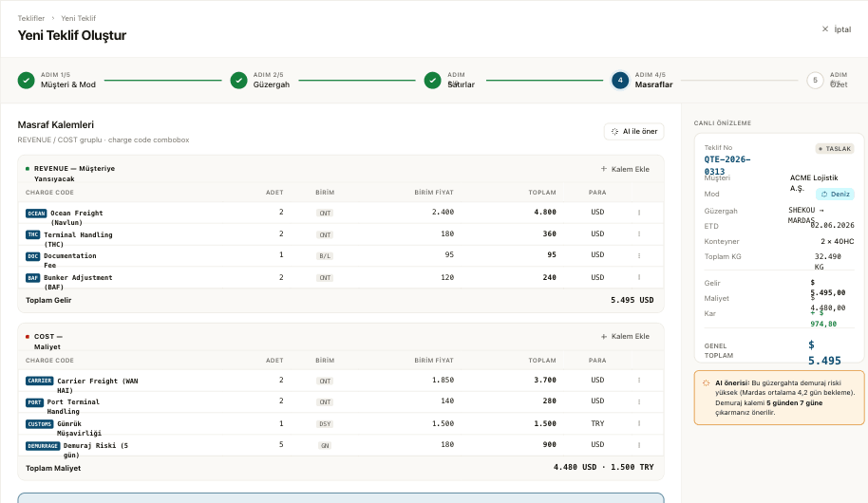868x503 pixels.
Task: Open the OCEAN charge code combobox
Action: click(x=36, y=213)
